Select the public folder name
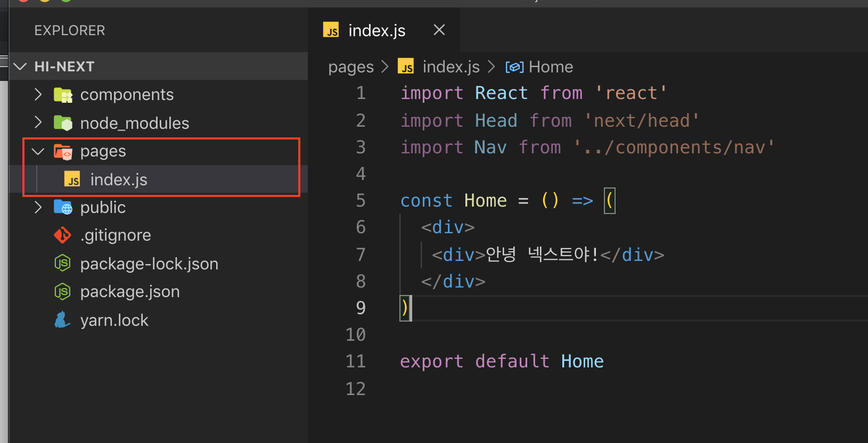 pyautogui.click(x=103, y=207)
